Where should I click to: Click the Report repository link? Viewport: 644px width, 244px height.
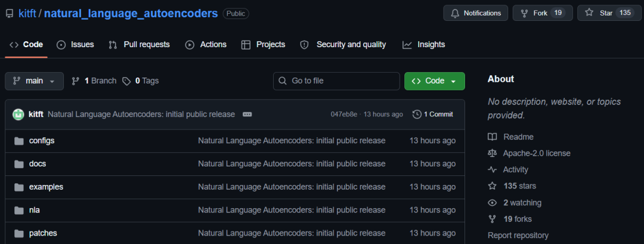pos(518,236)
